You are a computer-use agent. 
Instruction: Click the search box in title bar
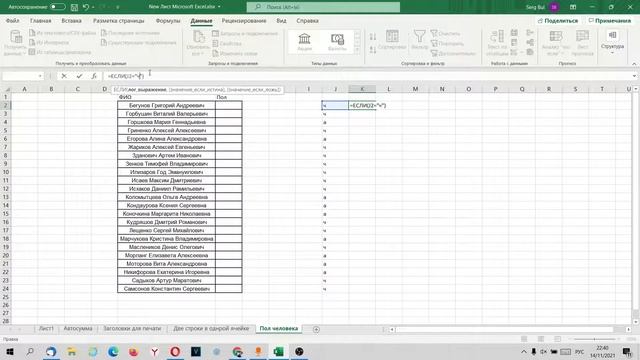323,7
